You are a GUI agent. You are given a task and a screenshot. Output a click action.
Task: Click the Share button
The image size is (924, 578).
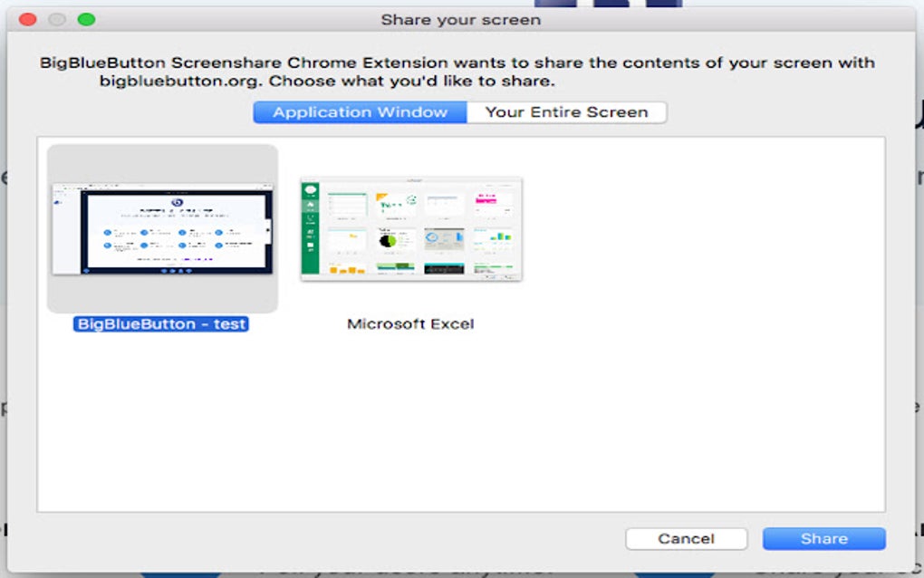pos(823,538)
